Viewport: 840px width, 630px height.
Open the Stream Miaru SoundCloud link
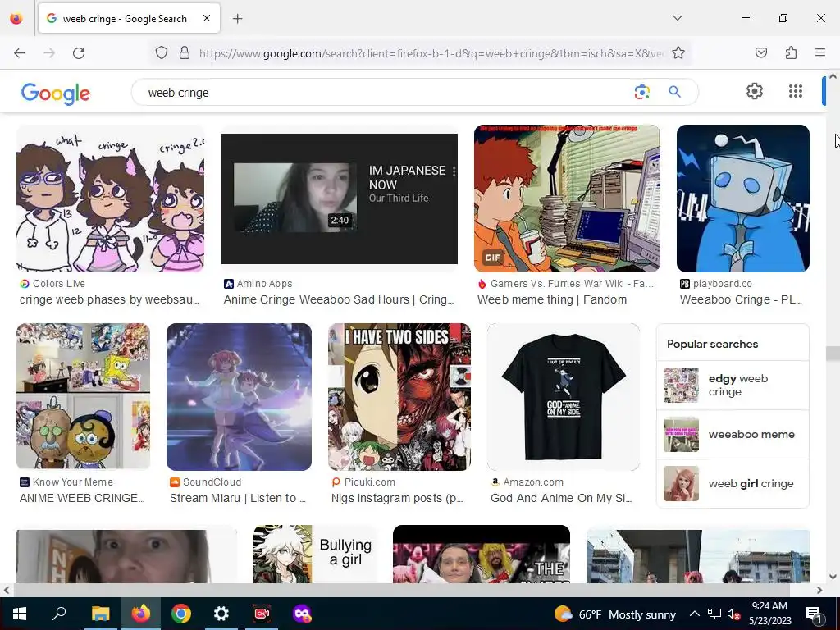pos(238,498)
